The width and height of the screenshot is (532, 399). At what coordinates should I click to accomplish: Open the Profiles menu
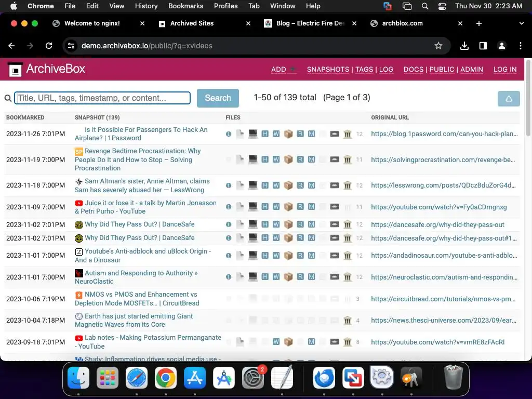(x=225, y=6)
